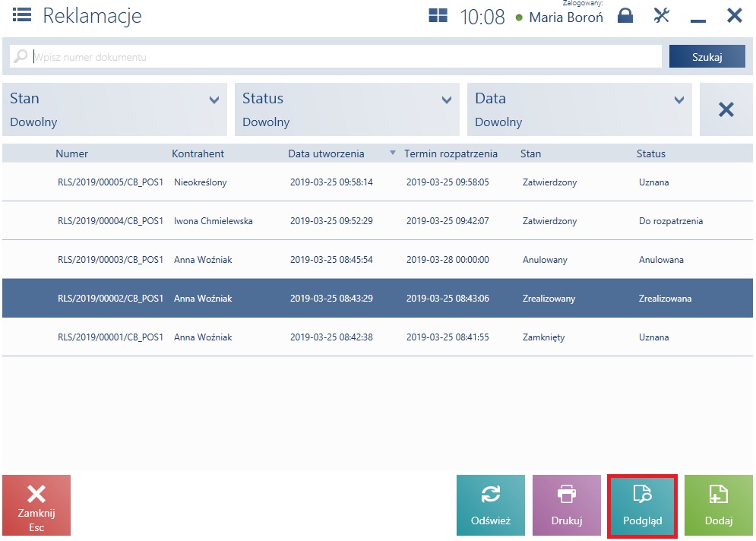Focus the document number search field
Viewport: 756px width, 541px height.
[336, 56]
